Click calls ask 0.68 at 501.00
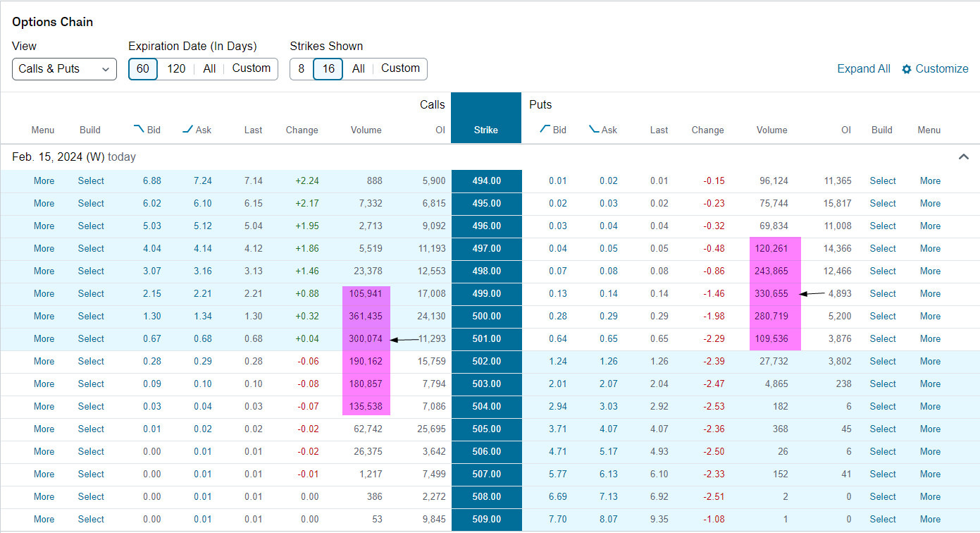980x533 pixels. (x=203, y=339)
